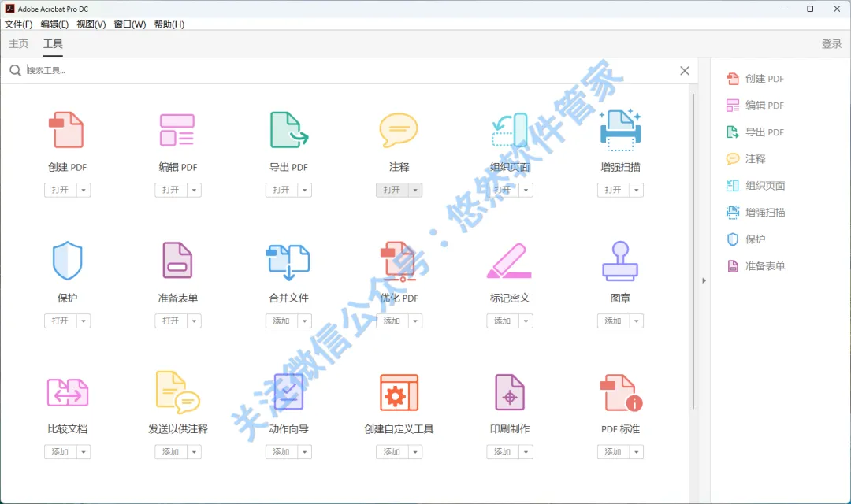The width and height of the screenshot is (851, 504).
Task: Expand dropdown arrow next to 创建 PDF 打开
Action: [84, 190]
